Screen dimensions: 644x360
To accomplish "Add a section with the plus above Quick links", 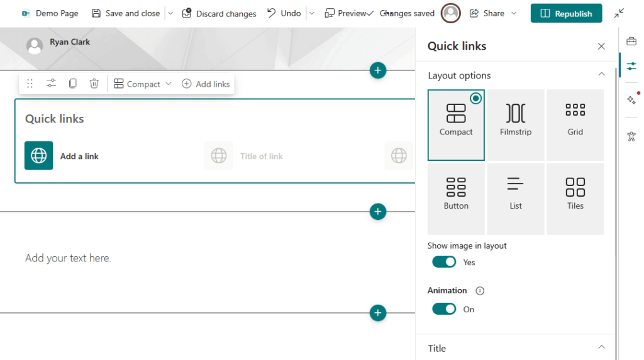I will pos(378,70).
